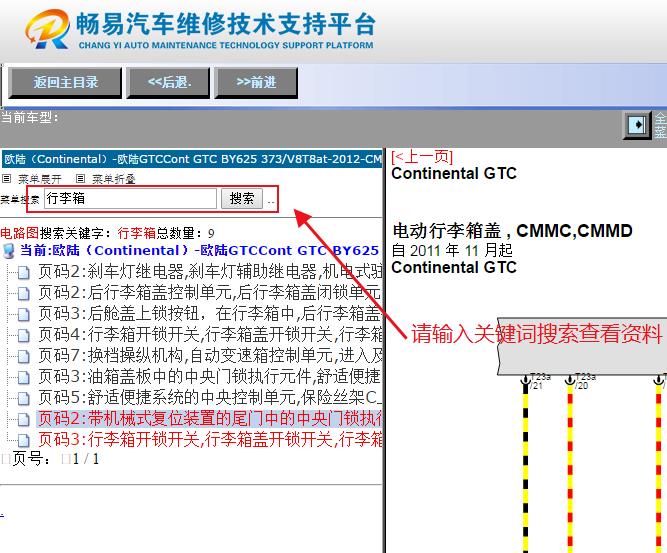Open highlighted 页码2:带机械式复位装置 result
667x553 pixels.
210,419
